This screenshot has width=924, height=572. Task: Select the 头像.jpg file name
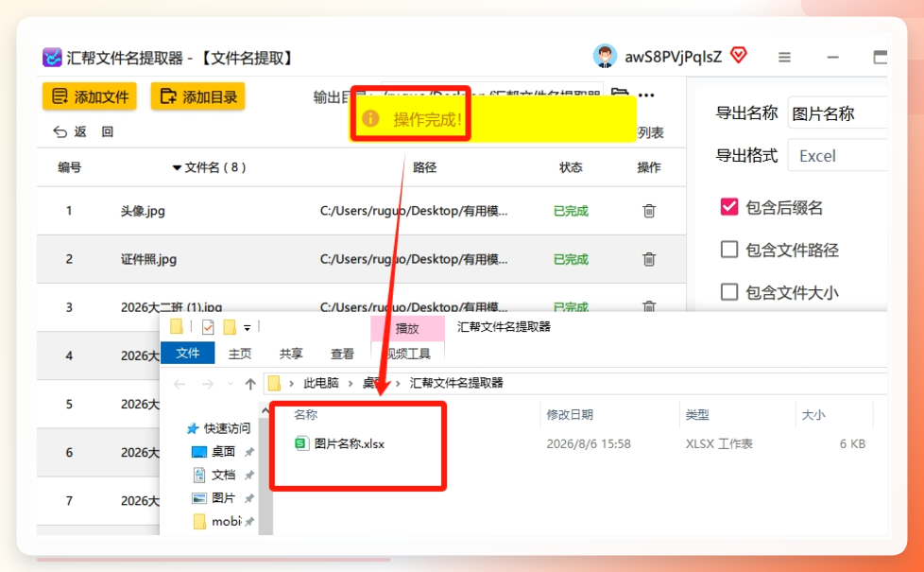coord(143,211)
